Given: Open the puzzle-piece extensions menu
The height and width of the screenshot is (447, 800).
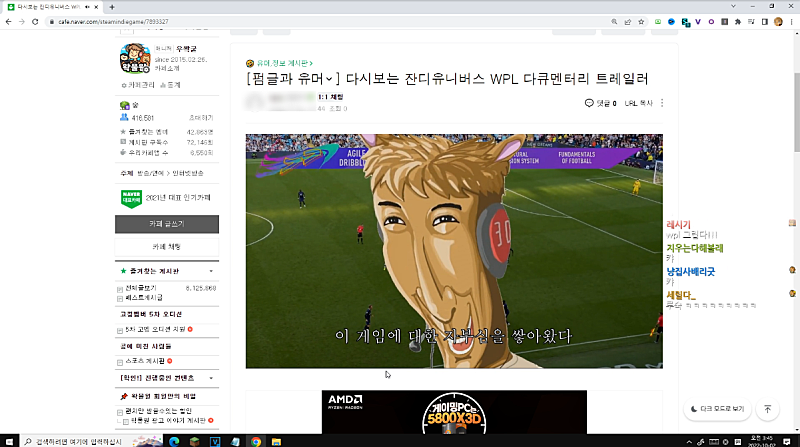Looking at the screenshot, I should coord(738,22).
